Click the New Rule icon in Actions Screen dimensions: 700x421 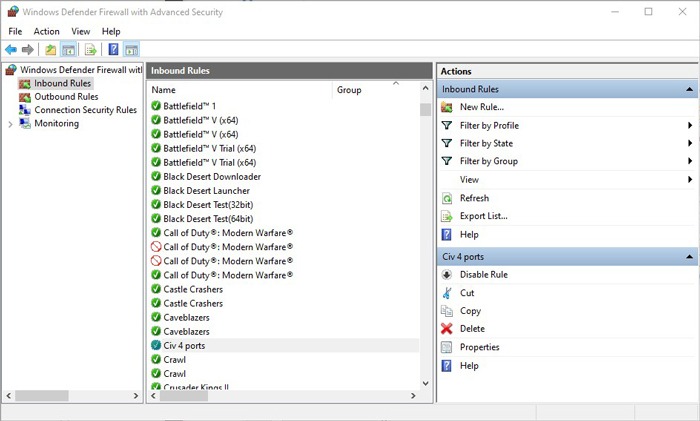click(x=446, y=107)
